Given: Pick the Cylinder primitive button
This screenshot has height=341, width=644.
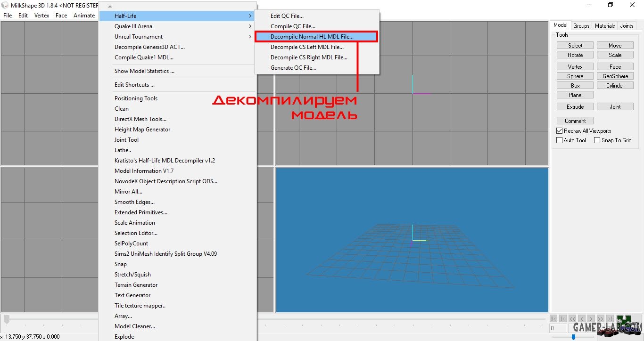Looking at the screenshot, I should [x=615, y=86].
